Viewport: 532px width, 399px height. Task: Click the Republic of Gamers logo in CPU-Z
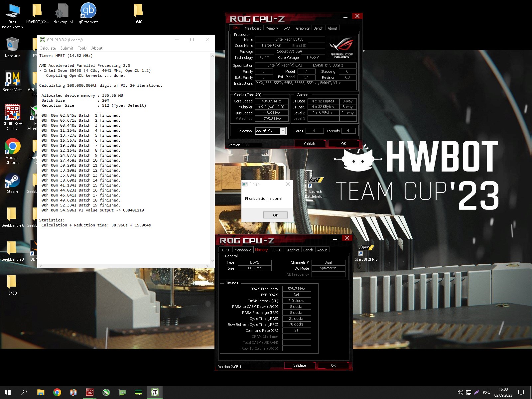(x=342, y=48)
